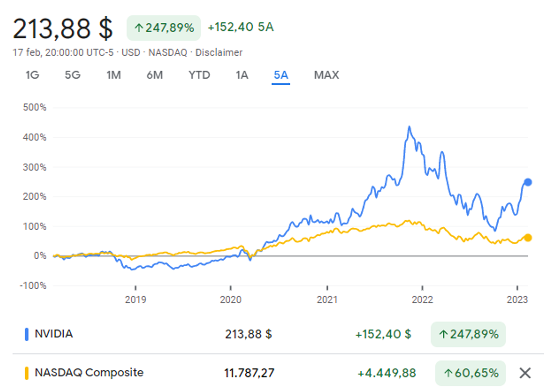Click the 17 feb timestamp text
Viewport: 557px width, 392px height.
63,53
